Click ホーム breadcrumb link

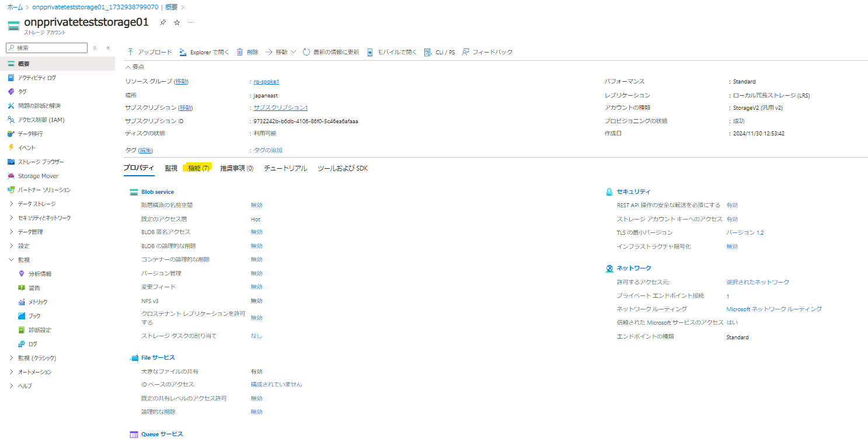(15, 7)
